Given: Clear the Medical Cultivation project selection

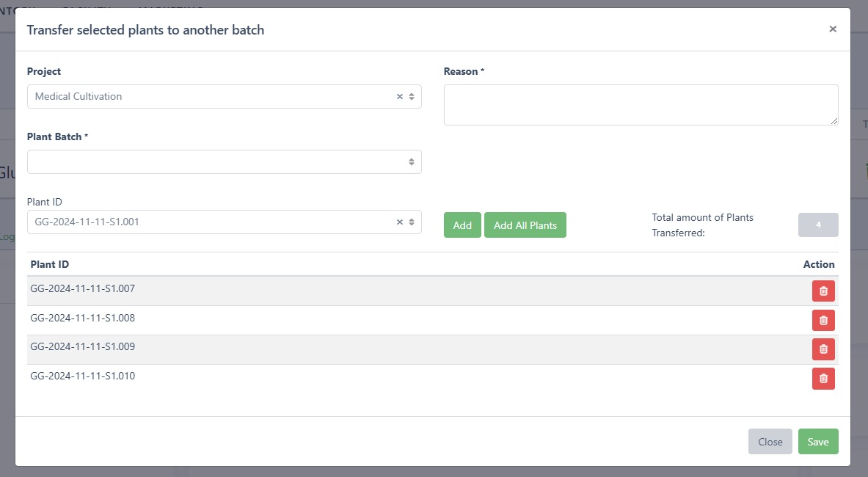Looking at the screenshot, I should (400, 97).
